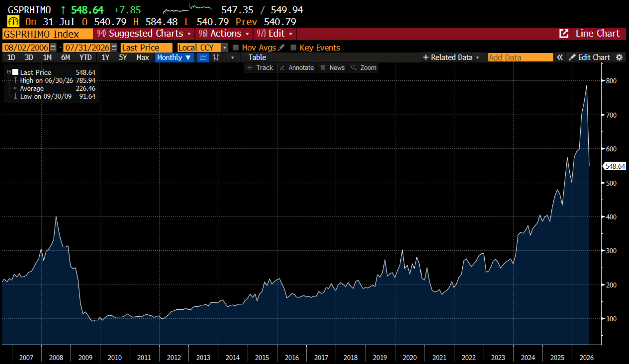
Task: Activate the Zoom magnifier tool
Action: (x=364, y=68)
